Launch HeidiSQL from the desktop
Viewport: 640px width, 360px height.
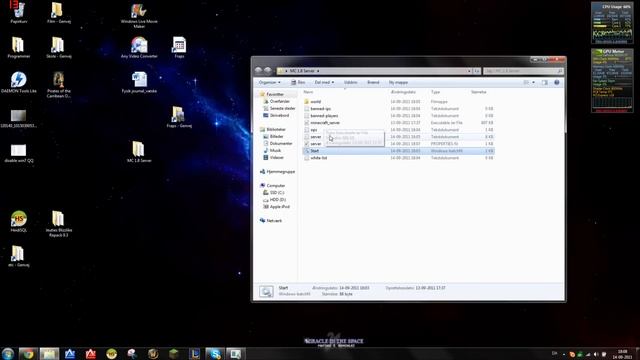pos(18,221)
